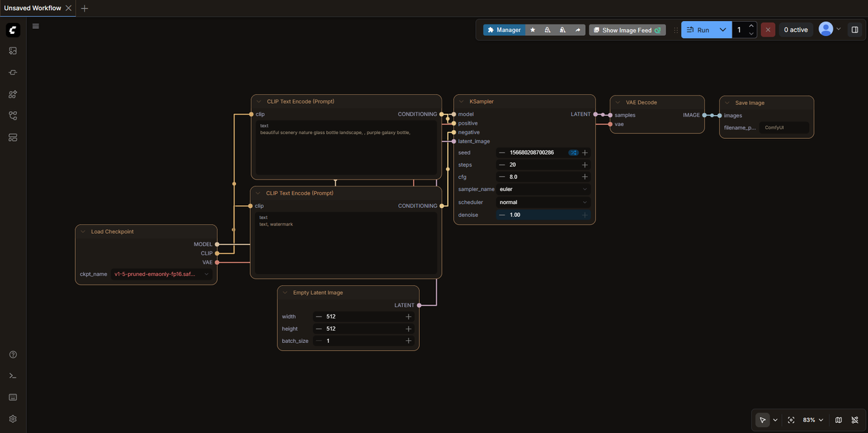This screenshot has height=433, width=868.
Task: Add a new workflow tab
Action: point(84,8)
